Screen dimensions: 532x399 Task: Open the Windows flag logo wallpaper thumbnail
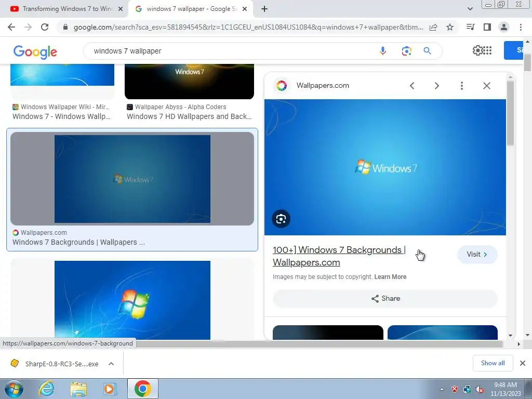132,300
